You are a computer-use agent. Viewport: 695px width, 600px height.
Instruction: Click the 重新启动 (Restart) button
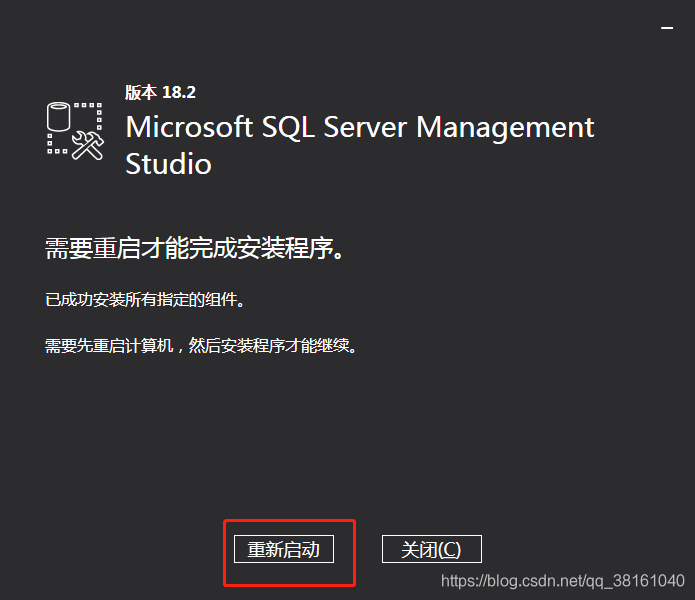click(284, 549)
